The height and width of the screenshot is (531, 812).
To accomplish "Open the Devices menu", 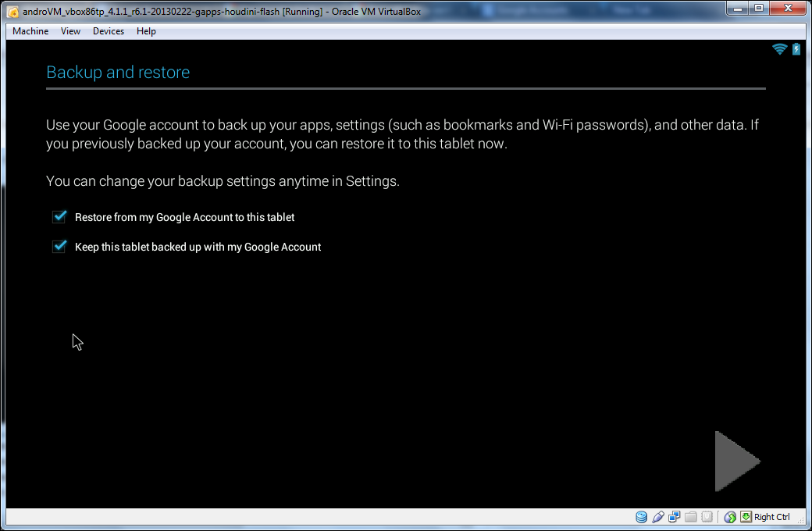I will point(109,31).
